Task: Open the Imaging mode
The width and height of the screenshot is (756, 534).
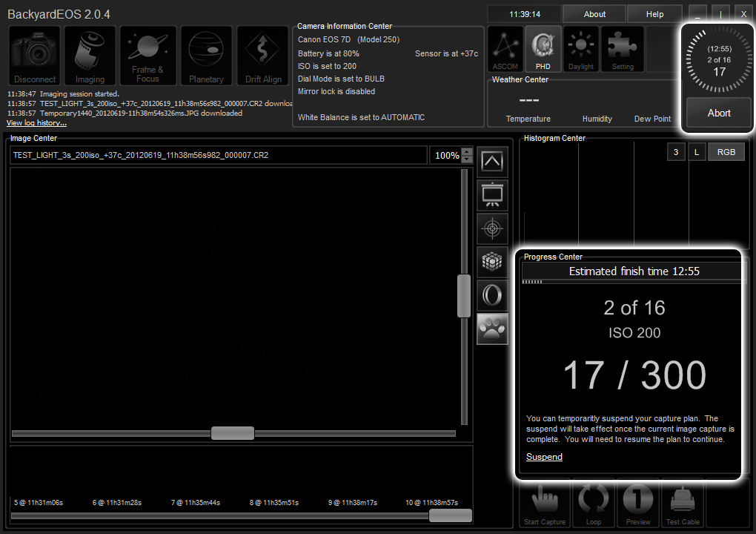Action: click(x=90, y=56)
